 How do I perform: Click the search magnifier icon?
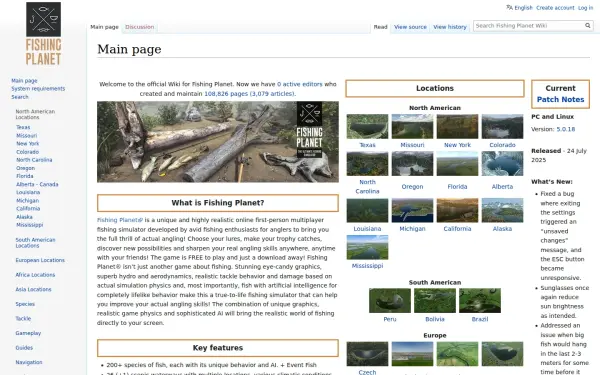click(587, 26)
